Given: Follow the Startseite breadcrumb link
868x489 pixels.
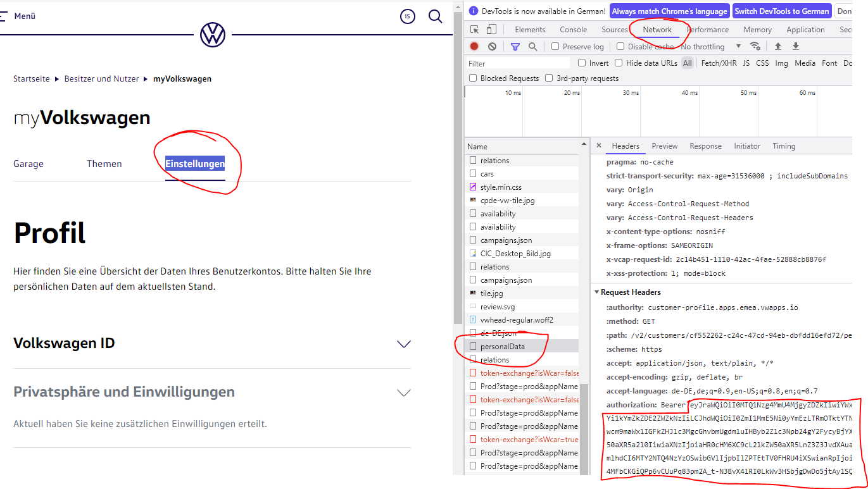Looking at the screenshot, I should pos(32,79).
